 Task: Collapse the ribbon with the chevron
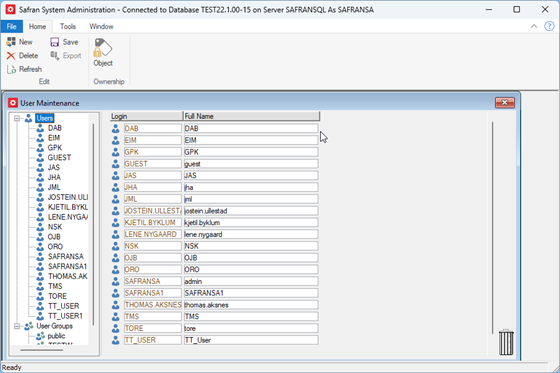click(x=534, y=26)
